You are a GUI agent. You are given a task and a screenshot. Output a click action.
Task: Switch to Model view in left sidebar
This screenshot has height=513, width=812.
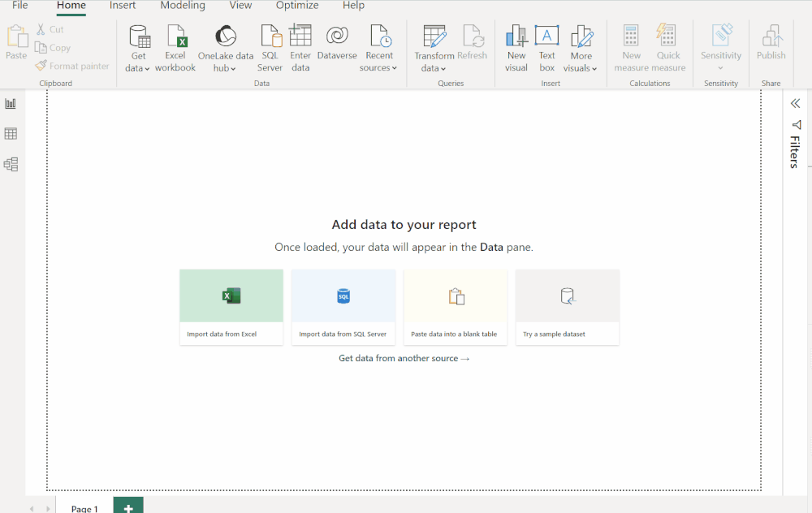(11, 164)
